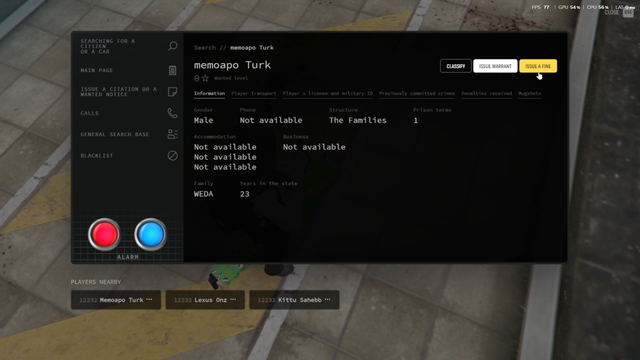
Task: Click the Classify button
Action: point(456,66)
